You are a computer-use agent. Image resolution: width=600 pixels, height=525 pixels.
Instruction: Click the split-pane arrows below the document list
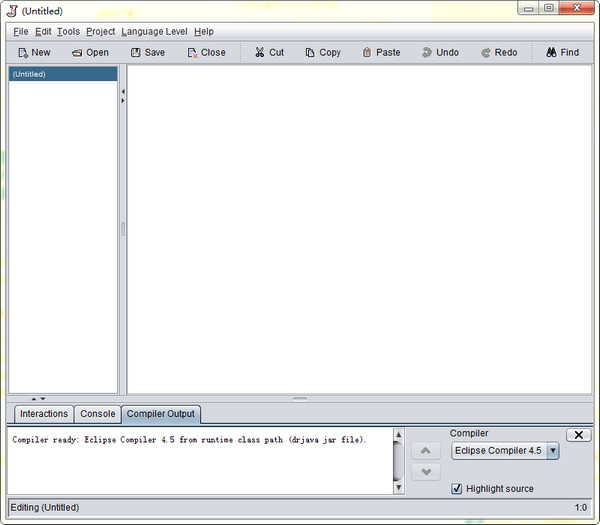tap(38, 398)
